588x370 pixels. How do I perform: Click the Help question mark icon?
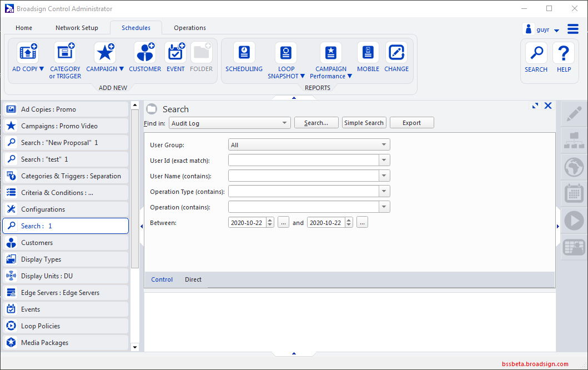click(564, 53)
